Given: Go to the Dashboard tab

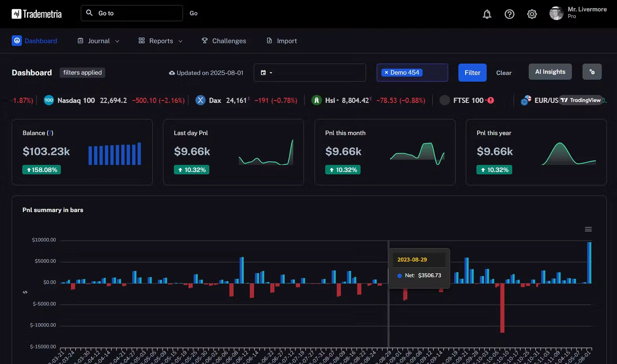Looking at the screenshot, I should pos(34,40).
